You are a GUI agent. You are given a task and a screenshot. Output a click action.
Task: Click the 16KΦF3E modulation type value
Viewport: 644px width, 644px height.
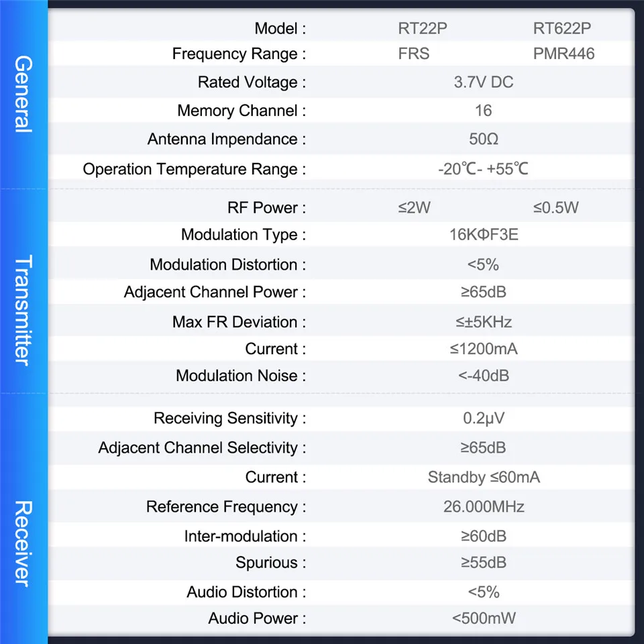[483, 235]
